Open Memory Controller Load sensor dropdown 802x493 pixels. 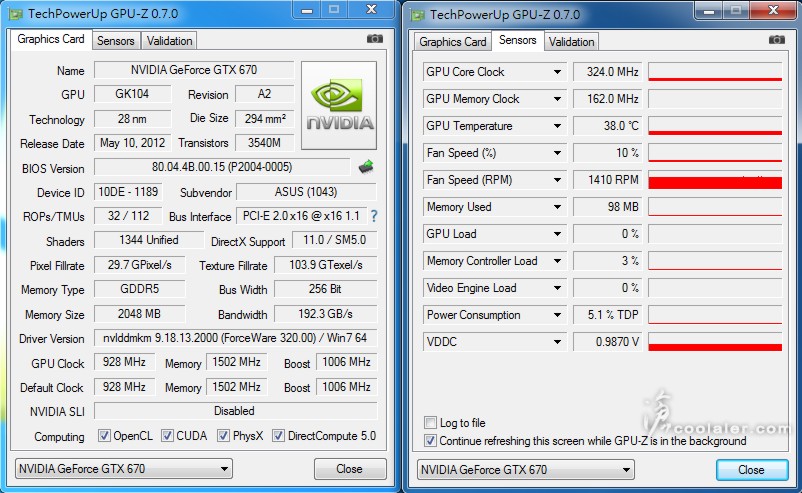(557, 261)
